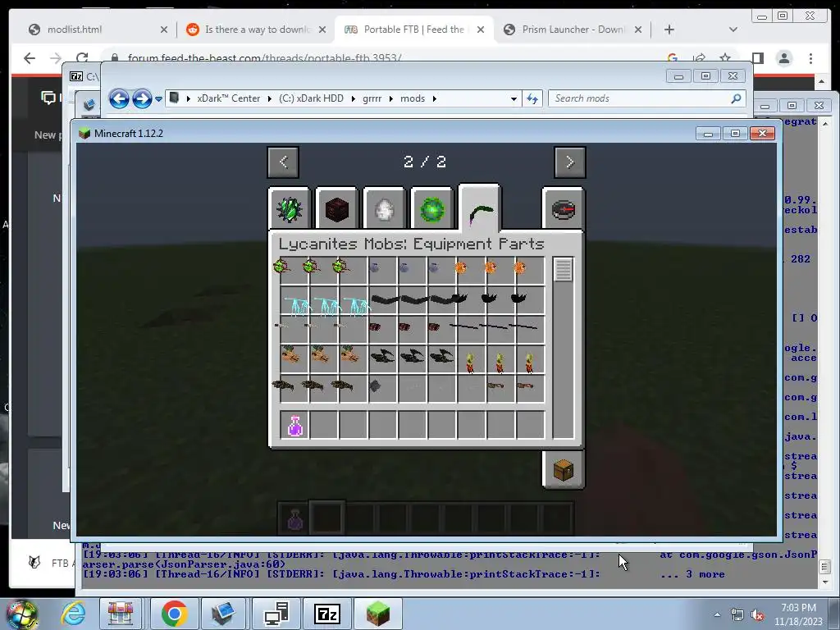Select the green soulgazer orb creative tab
The width and height of the screenshot is (840, 630).
(x=431, y=209)
